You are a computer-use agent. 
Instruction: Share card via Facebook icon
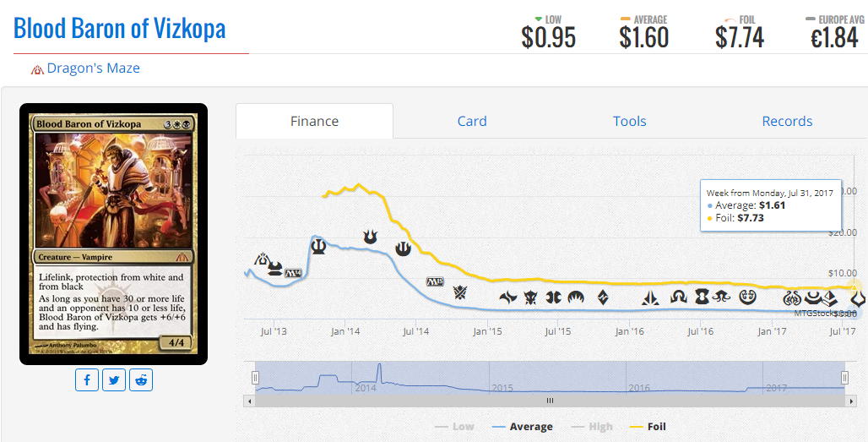click(x=87, y=380)
